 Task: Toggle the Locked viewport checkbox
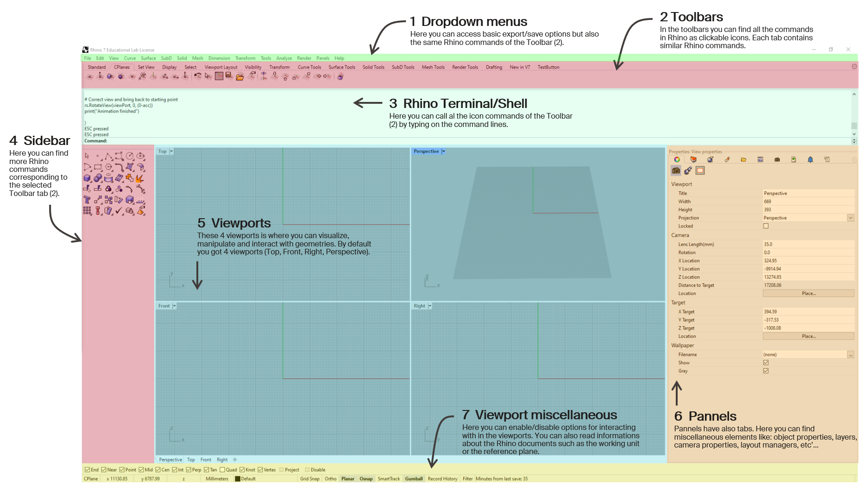pyautogui.click(x=766, y=226)
